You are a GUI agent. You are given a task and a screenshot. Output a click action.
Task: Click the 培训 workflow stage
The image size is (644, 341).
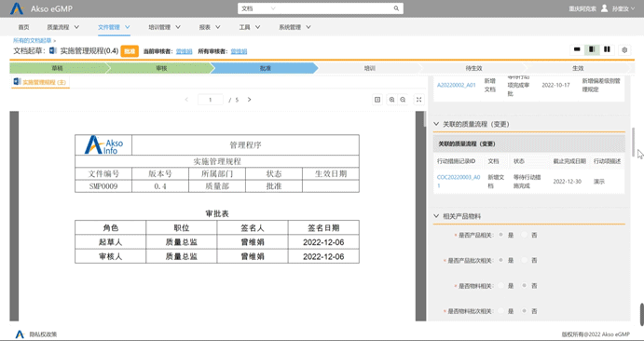point(370,68)
